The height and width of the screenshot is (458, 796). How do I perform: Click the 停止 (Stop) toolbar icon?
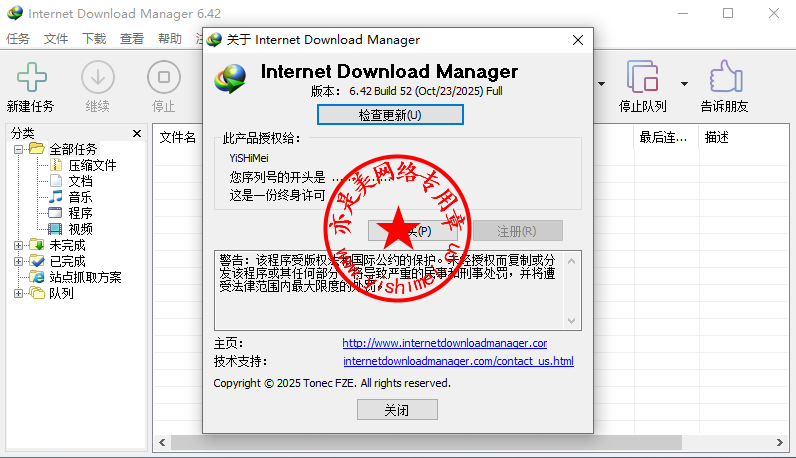pos(163,78)
